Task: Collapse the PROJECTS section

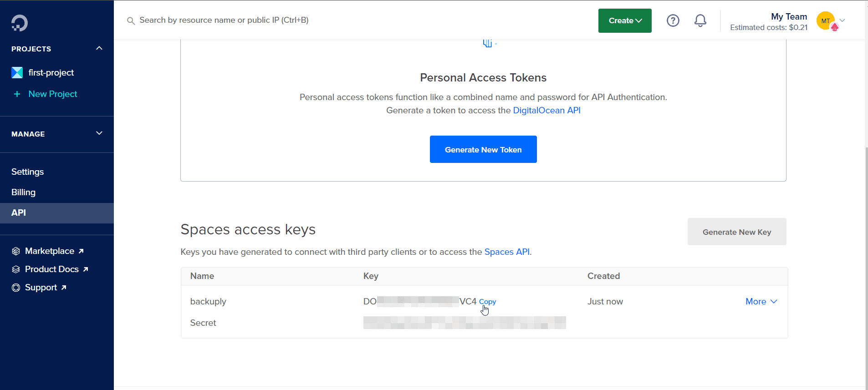Action: coord(99,48)
